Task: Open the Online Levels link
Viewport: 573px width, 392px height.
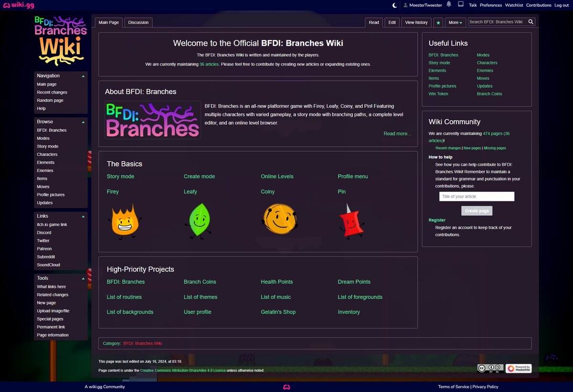Action: pos(277,177)
